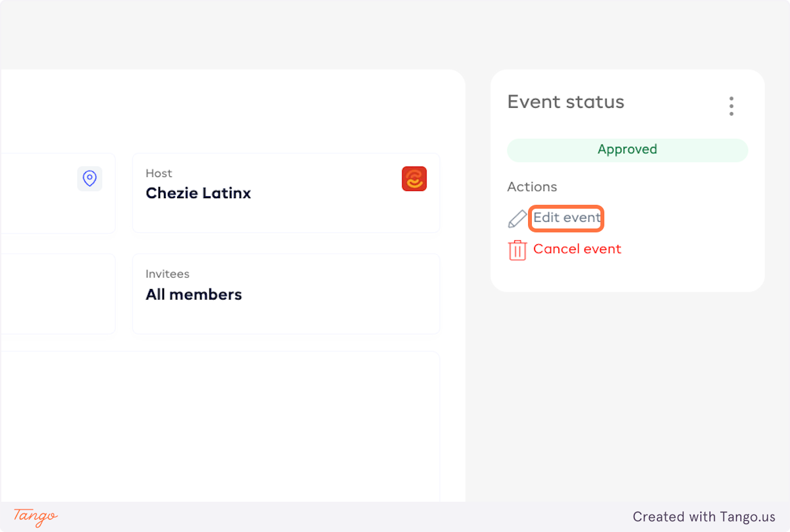Image resolution: width=790 pixels, height=532 pixels.
Task: Click the pencil edit icon
Action: point(517,219)
